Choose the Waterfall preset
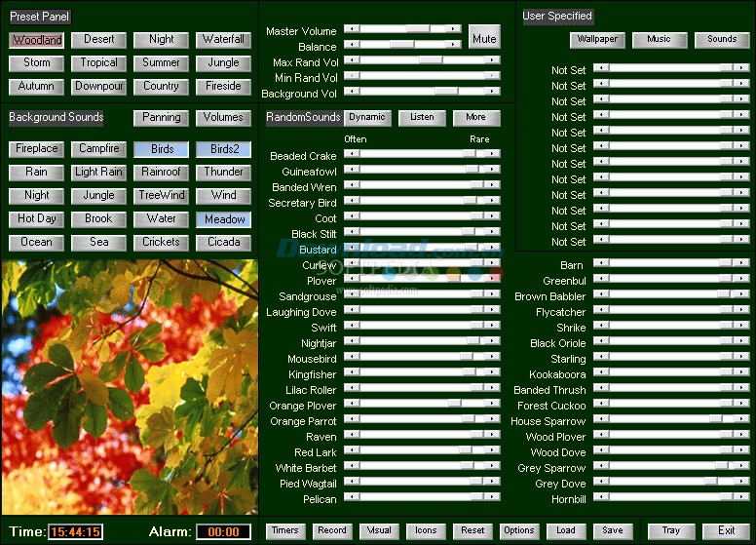756x545 pixels. (x=224, y=40)
